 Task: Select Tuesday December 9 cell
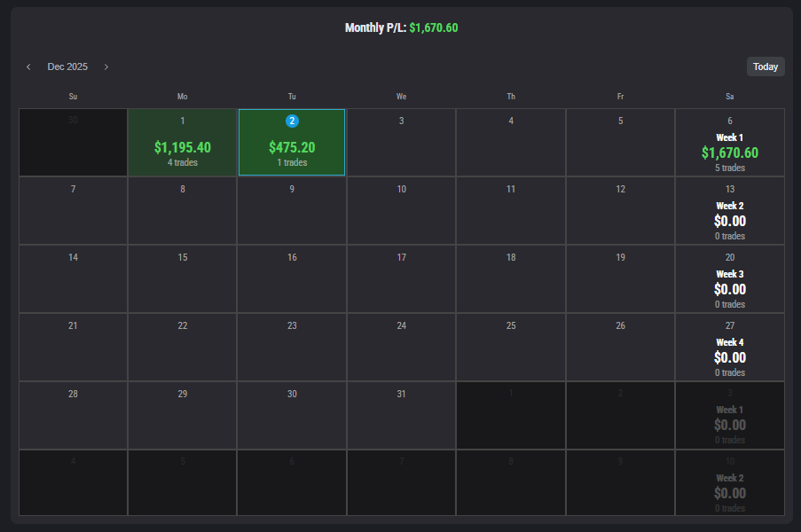292,211
